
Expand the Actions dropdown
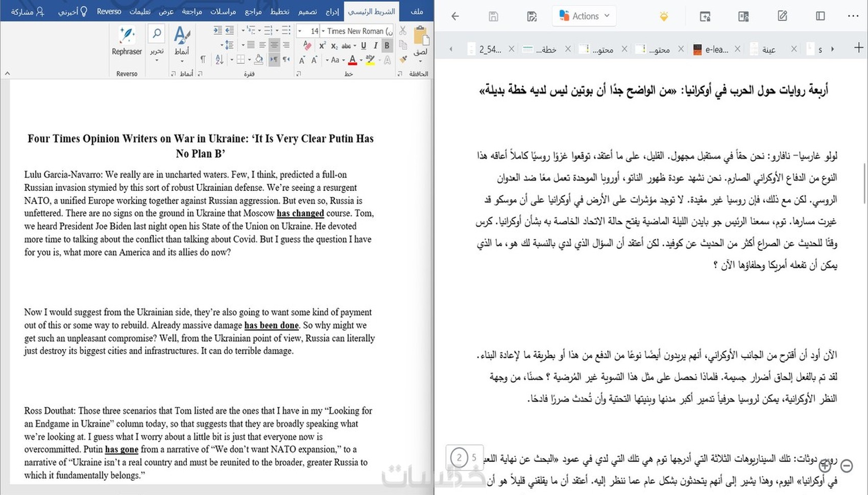coord(584,16)
